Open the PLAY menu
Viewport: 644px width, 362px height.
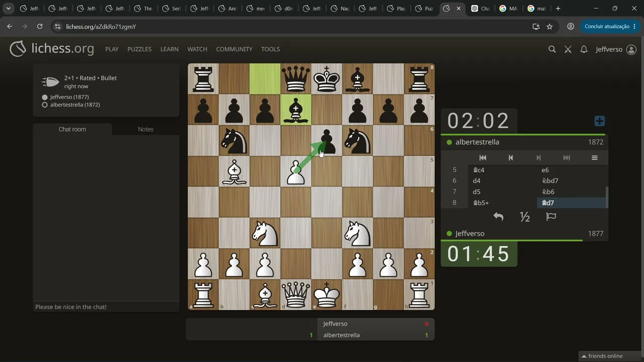[112, 49]
